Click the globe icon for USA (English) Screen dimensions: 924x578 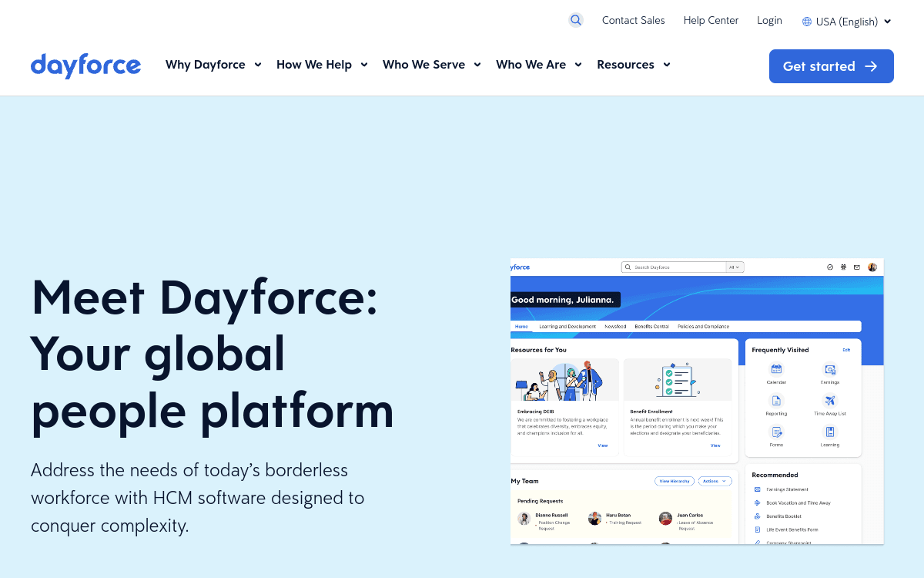807,22
